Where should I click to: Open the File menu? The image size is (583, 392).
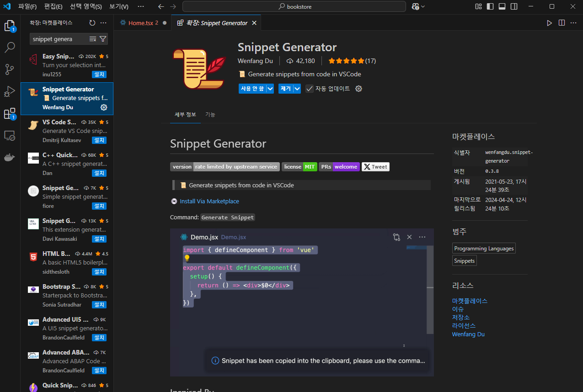pos(27,6)
